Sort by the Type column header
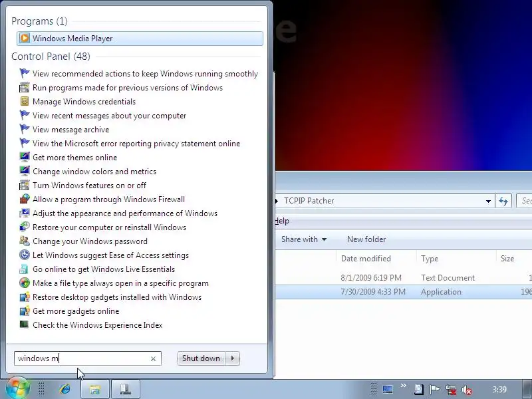Image resolution: width=532 pixels, height=399 pixels. [x=456, y=259]
